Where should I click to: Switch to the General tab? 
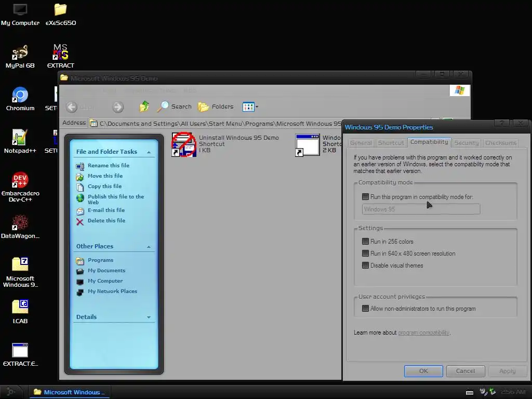click(361, 143)
